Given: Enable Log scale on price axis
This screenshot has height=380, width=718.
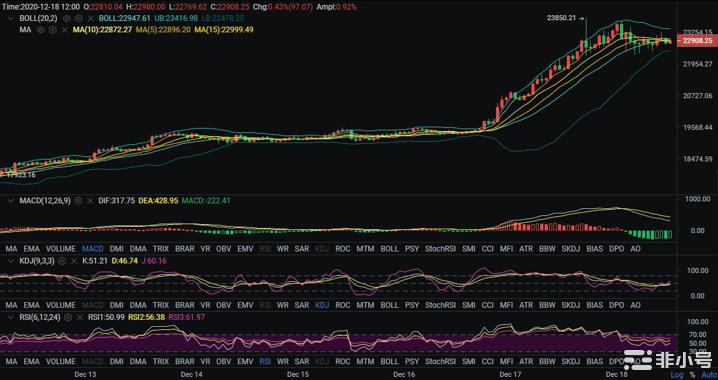Looking at the screenshot, I should [677, 375].
